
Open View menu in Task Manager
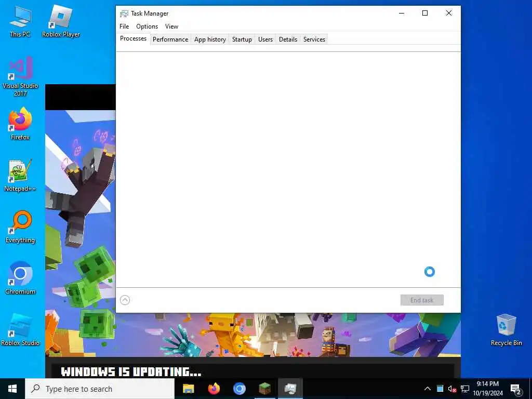pyautogui.click(x=171, y=26)
